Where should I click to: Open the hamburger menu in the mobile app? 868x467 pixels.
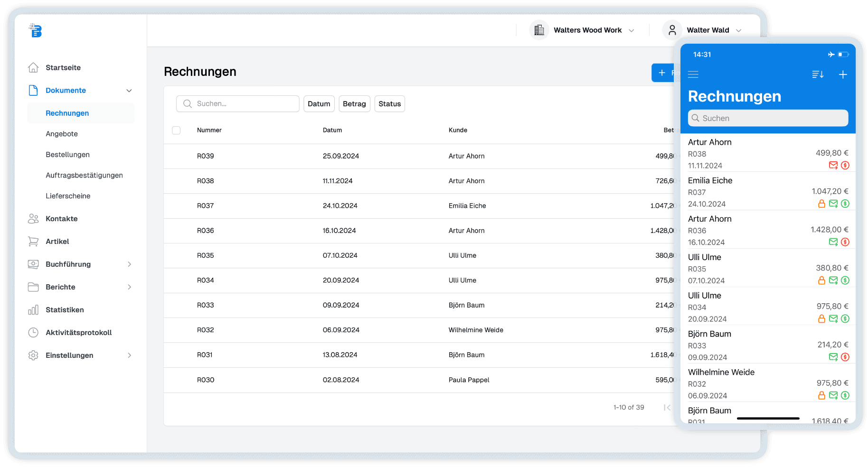pos(693,74)
